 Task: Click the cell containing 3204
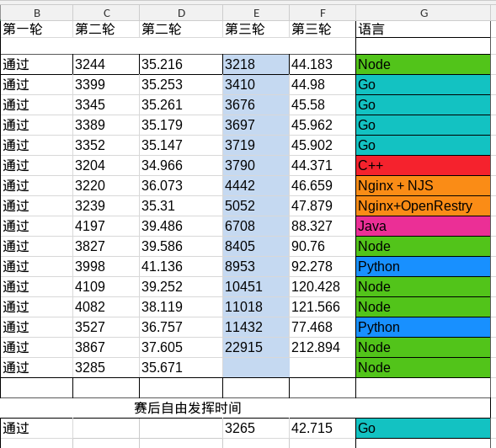pyautogui.click(x=106, y=166)
